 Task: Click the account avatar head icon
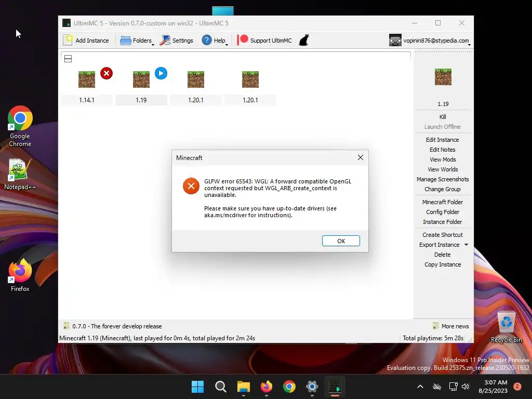click(395, 41)
